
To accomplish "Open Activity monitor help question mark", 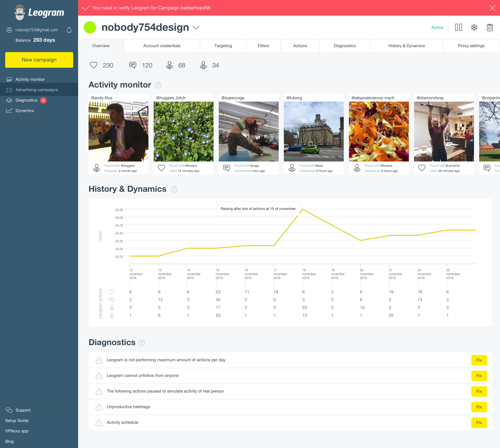I will pos(158,85).
